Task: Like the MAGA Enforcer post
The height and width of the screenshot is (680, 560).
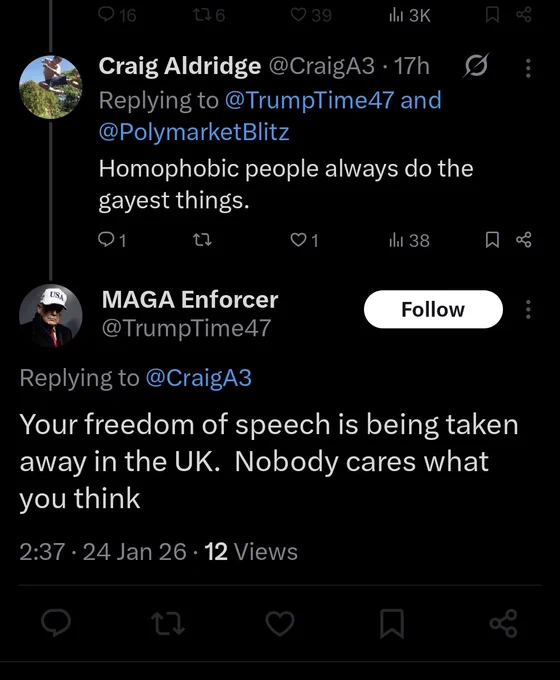Action: [x=280, y=623]
